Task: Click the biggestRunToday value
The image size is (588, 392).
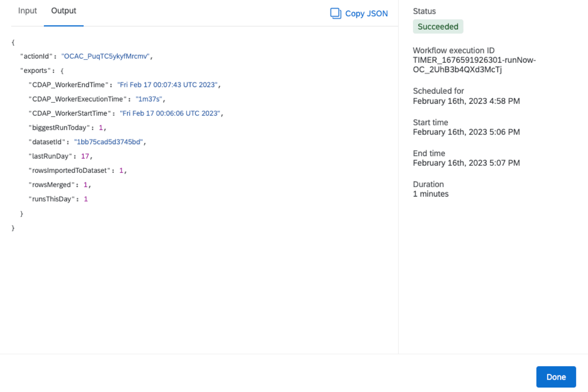Action: (101, 127)
